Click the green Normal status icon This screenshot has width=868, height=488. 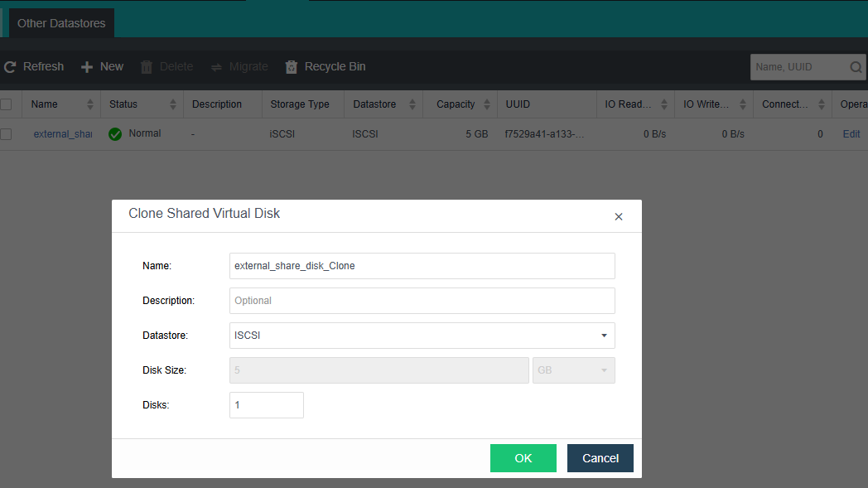pyautogui.click(x=115, y=134)
